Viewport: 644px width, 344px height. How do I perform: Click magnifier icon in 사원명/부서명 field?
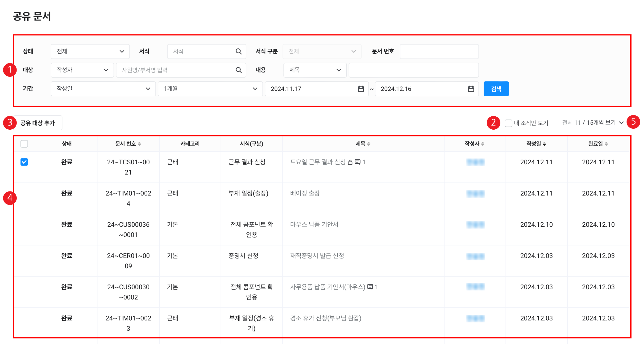point(238,70)
